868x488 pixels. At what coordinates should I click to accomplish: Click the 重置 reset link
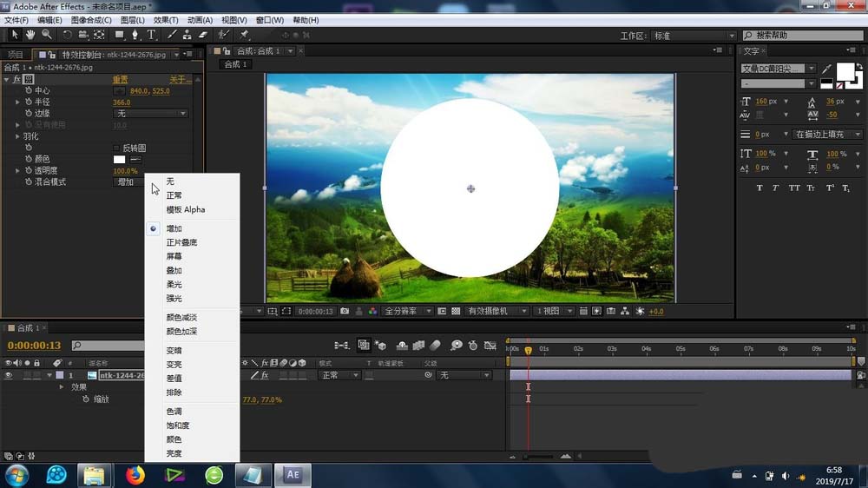[x=121, y=79]
